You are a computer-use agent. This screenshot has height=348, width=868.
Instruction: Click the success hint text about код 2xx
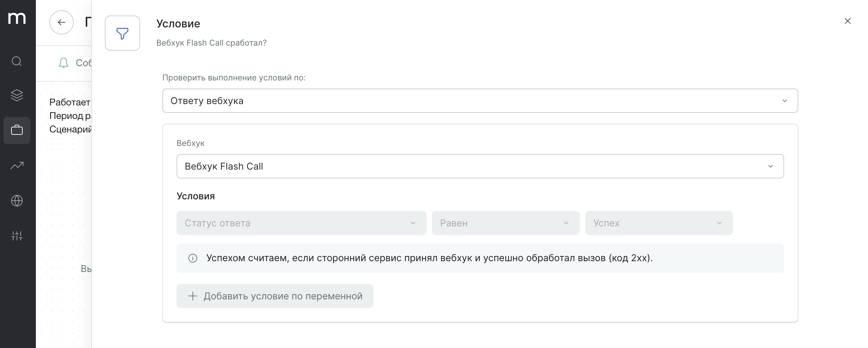coord(430,258)
